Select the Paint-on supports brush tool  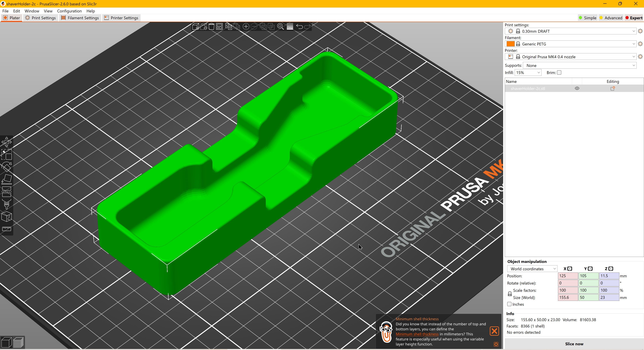point(7,204)
